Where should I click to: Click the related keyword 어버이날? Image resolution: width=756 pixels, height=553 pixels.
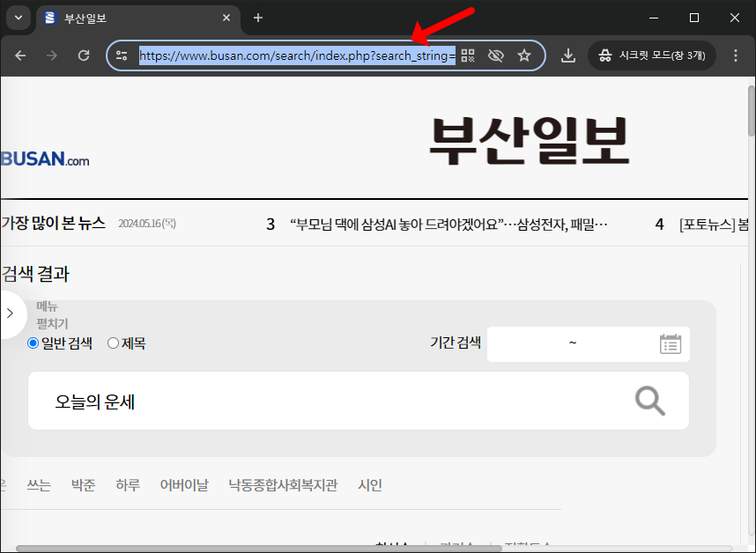coord(184,484)
